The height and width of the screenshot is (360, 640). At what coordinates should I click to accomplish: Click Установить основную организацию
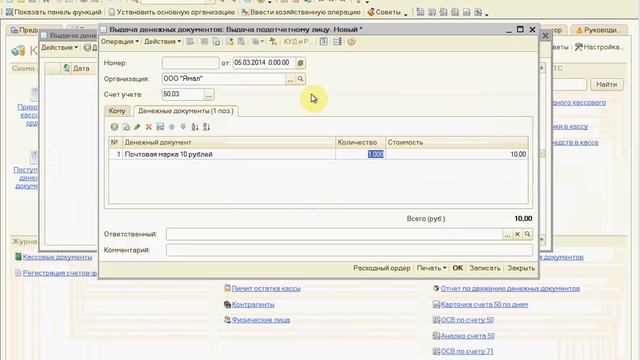[x=172, y=12]
